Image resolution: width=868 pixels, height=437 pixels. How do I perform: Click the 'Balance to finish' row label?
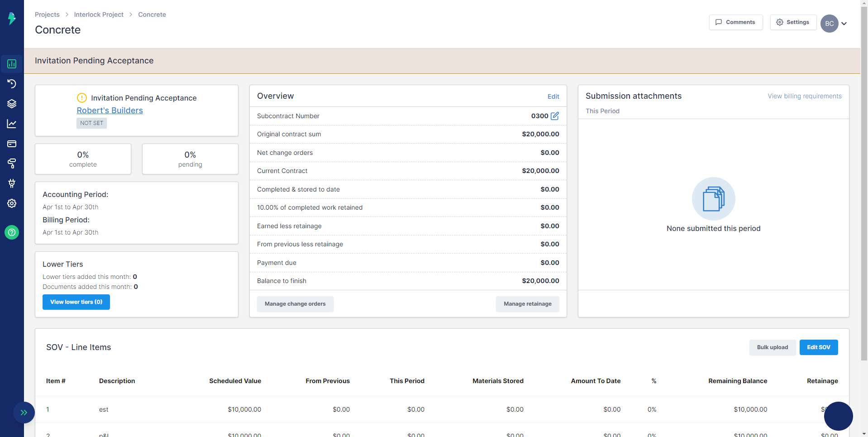[x=281, y=281]
